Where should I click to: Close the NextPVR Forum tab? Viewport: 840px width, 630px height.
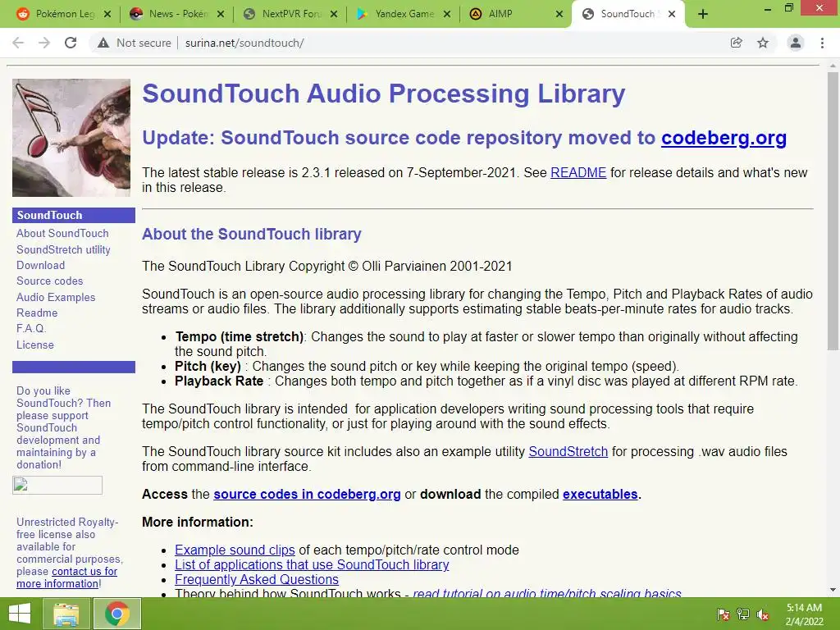[334, 14]
